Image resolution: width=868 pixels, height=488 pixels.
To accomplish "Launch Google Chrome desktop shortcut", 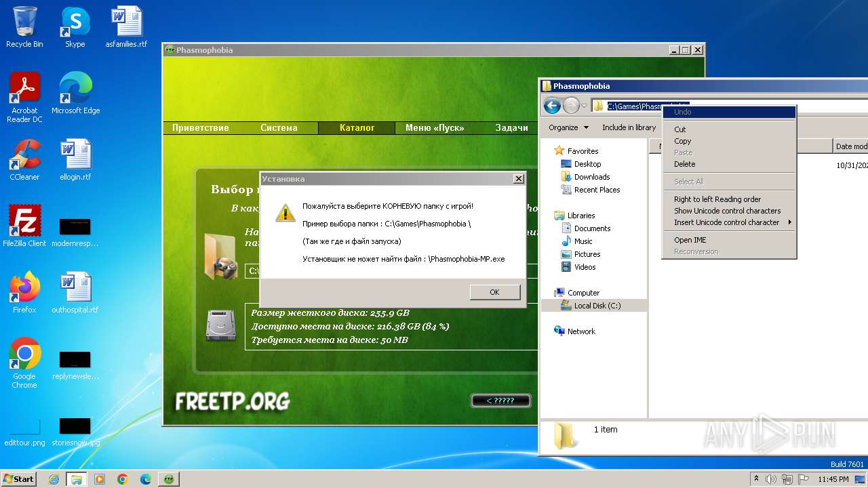I will coord(24,363).
